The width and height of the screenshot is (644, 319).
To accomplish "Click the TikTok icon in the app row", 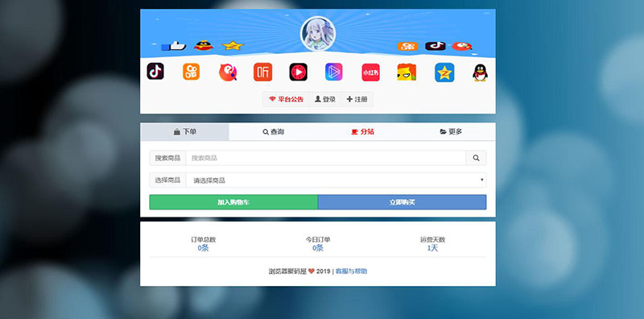I will (155, 72).
